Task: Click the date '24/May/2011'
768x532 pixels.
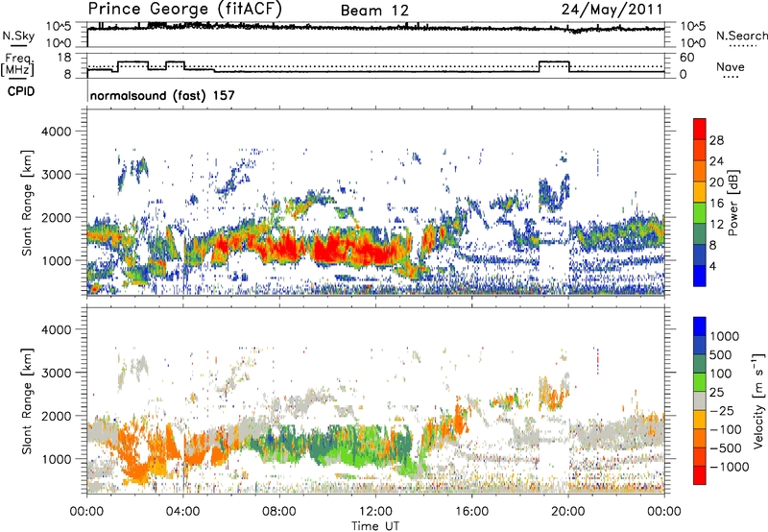Action: (x=612, y=10)
